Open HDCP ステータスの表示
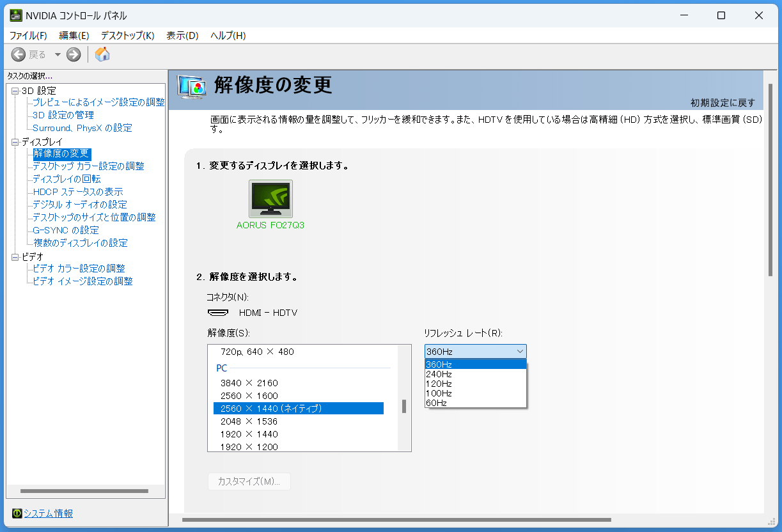This screenshot has height=532, width=782. [x=78, y=192]
